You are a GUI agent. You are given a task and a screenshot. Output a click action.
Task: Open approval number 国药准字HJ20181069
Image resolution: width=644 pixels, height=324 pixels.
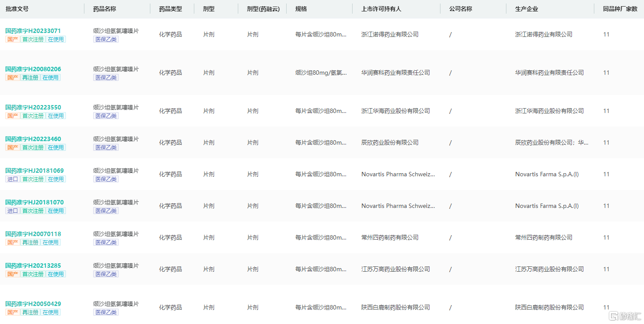pyautogui.click(x=34, y=171)
